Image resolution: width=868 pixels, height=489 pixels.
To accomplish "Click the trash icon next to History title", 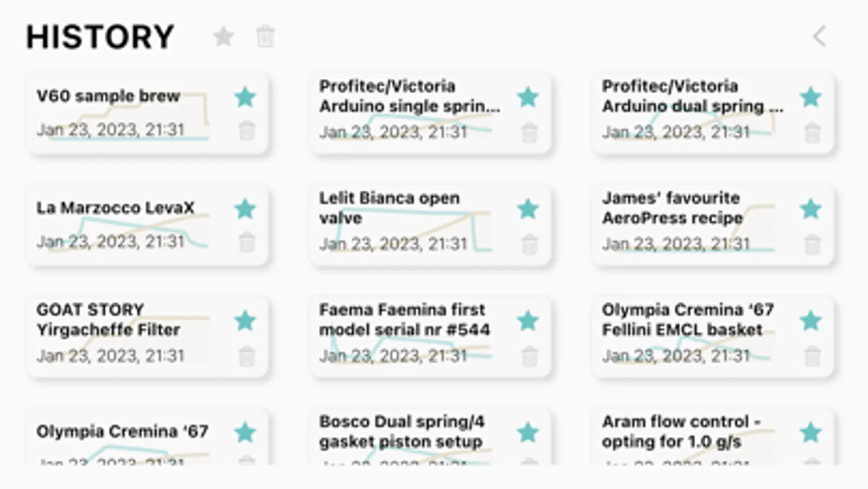I will 265,37.
